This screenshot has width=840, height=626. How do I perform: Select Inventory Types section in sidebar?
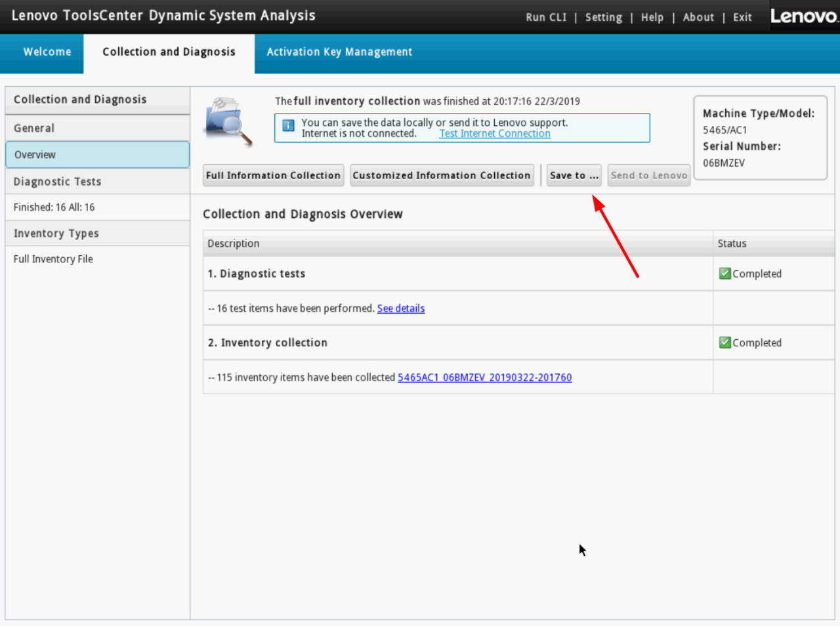(x=97, y=234)
